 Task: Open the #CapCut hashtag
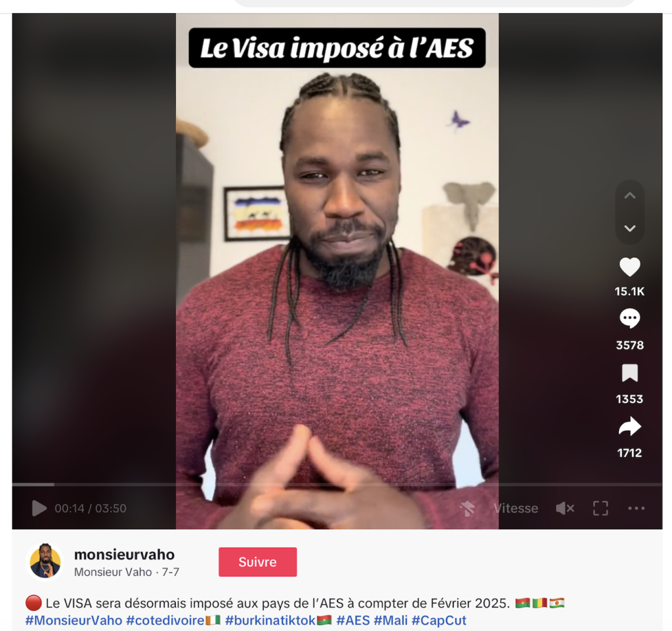438,620
